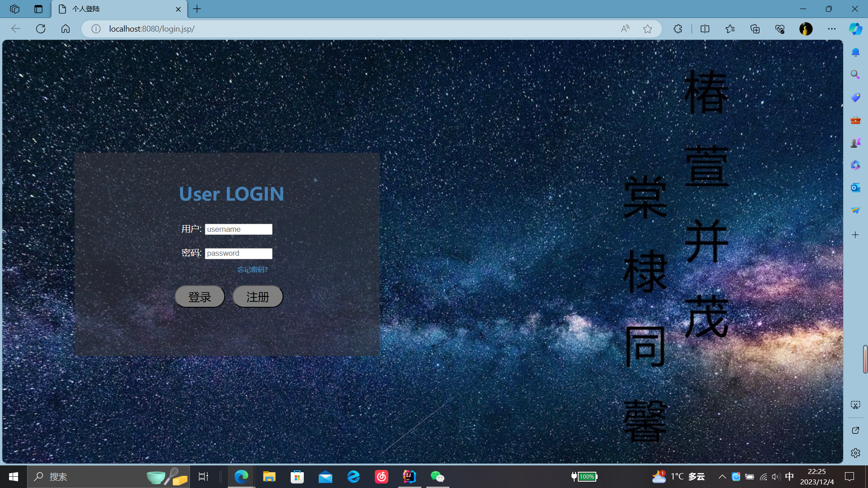The width and height of the screenshot is (868, 488).
Task: Add page to favorites star icon
Action: (x=647, y=29)
